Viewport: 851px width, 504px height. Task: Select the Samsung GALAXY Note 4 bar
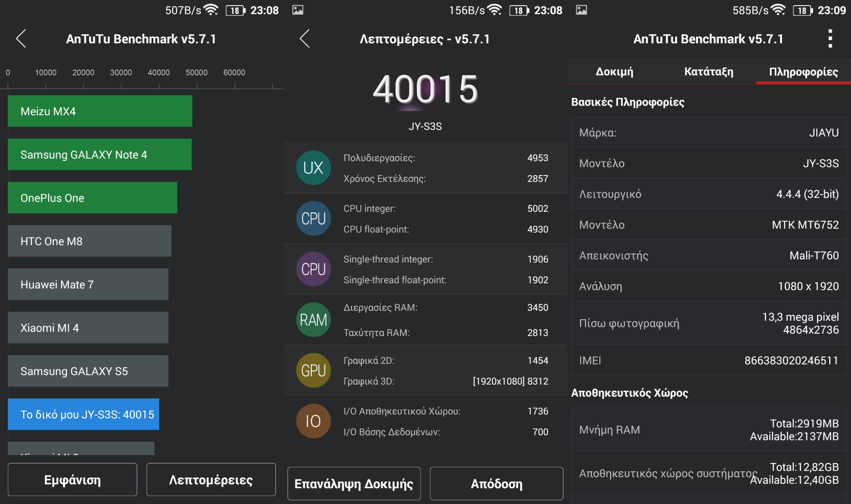pos(99,154)
